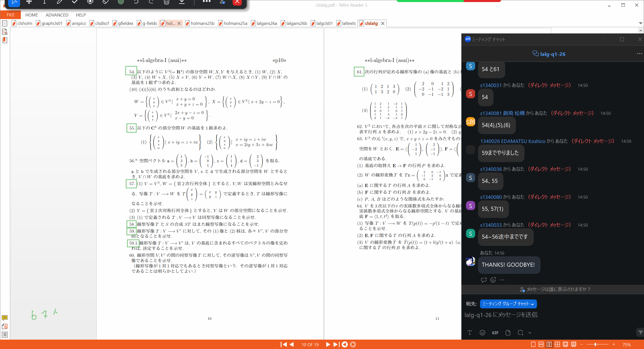Image resolution: width=644 pixels, height=349 pixels.
Task: Activate the spotlight annotation tool
Action: [x=90, y=2]
